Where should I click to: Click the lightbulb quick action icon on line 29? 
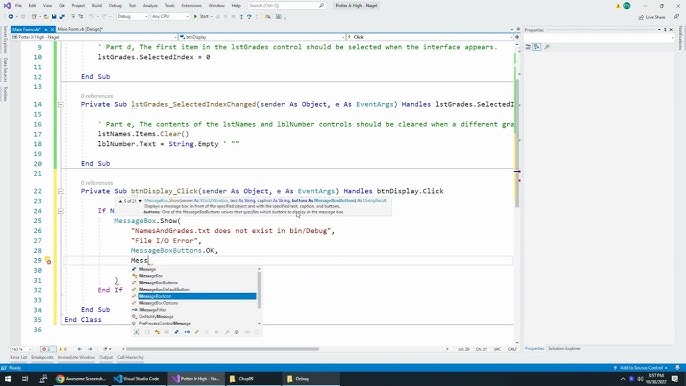click(48, 260)
